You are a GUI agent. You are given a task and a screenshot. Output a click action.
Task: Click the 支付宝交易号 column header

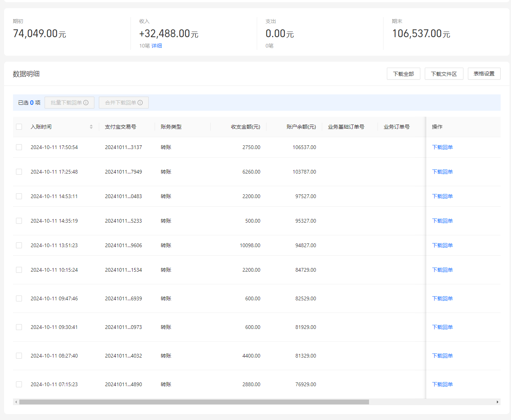[x=120, y=127]
